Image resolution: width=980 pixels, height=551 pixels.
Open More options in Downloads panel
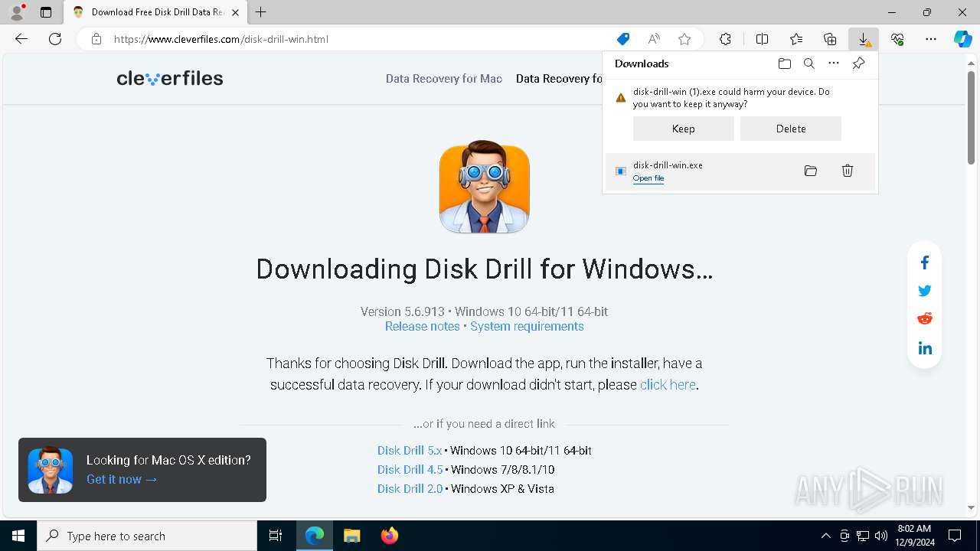click(834, 64)
